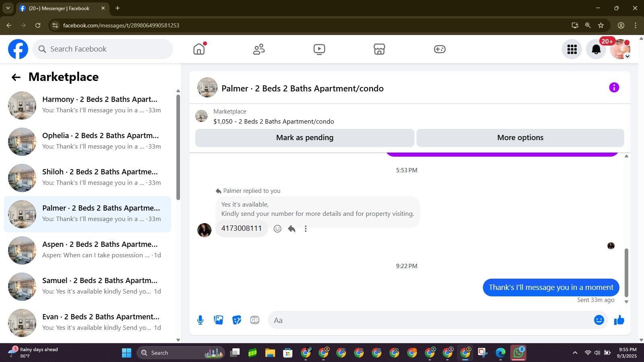644x362 pixels.
Task: React to the 4173008111 message with emoji
Action: (277, 229)
